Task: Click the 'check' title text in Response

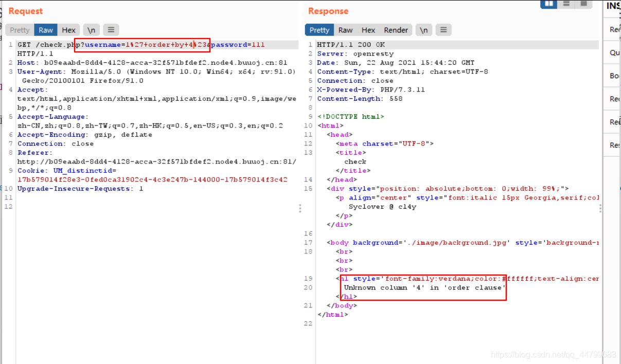Action: (x=356, y=161)
